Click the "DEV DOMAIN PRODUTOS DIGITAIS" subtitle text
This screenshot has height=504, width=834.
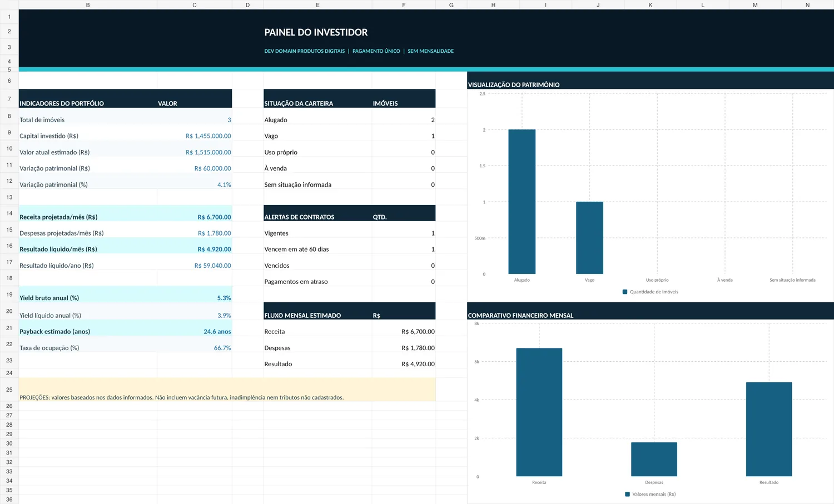(305, 51)
